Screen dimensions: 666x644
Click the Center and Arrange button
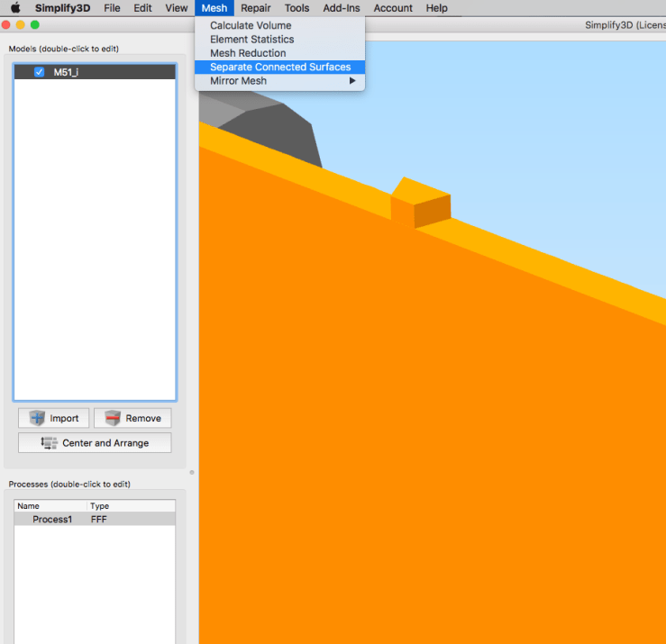95,443
